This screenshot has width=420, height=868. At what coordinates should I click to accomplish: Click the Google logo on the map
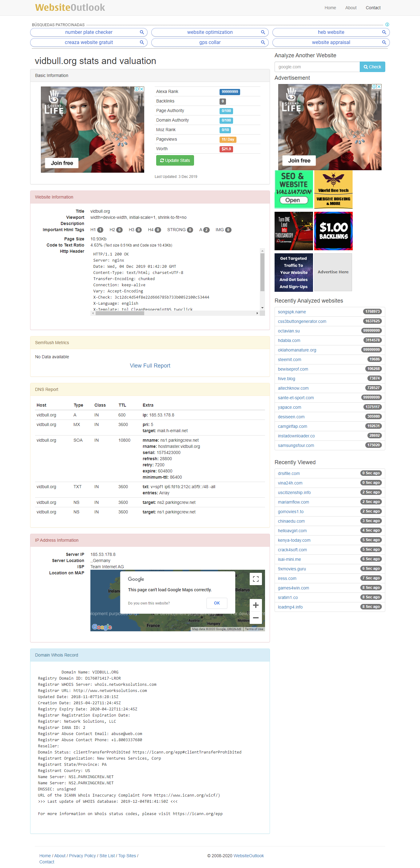coord(102,627)
